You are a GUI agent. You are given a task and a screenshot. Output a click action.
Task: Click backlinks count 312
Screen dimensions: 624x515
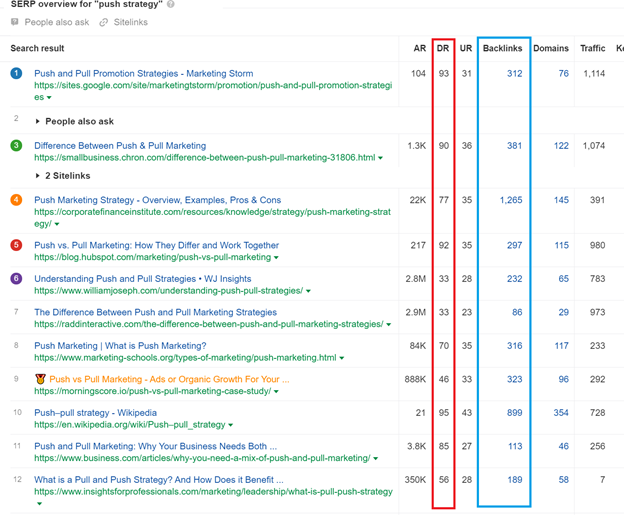514,74
